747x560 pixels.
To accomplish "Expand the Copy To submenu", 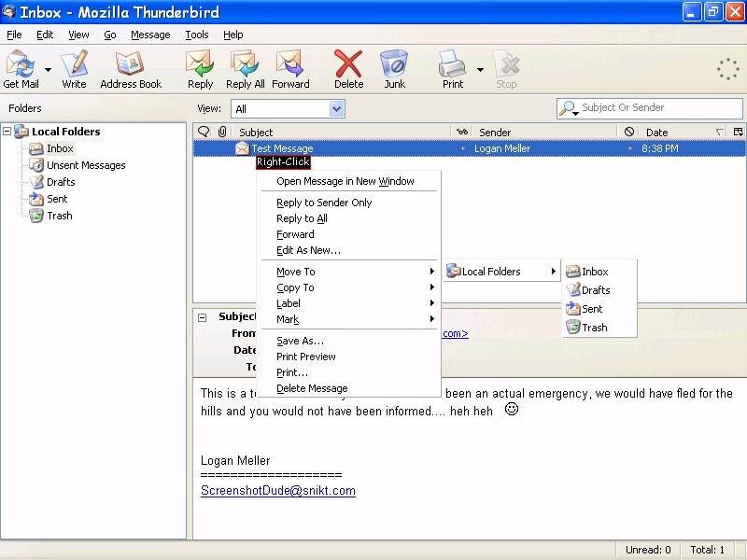I will 348,287.
